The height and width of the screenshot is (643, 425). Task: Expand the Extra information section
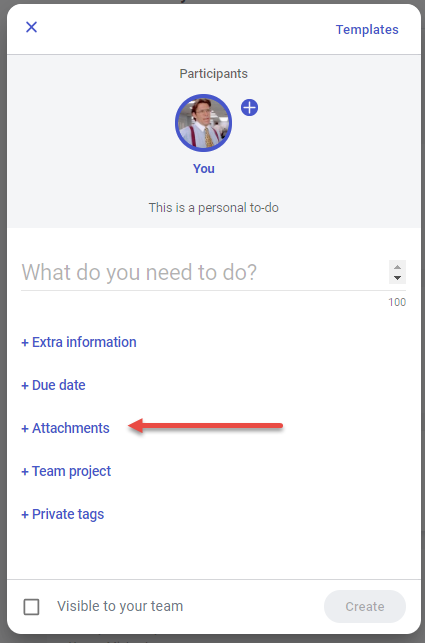[x=79, y=342]
